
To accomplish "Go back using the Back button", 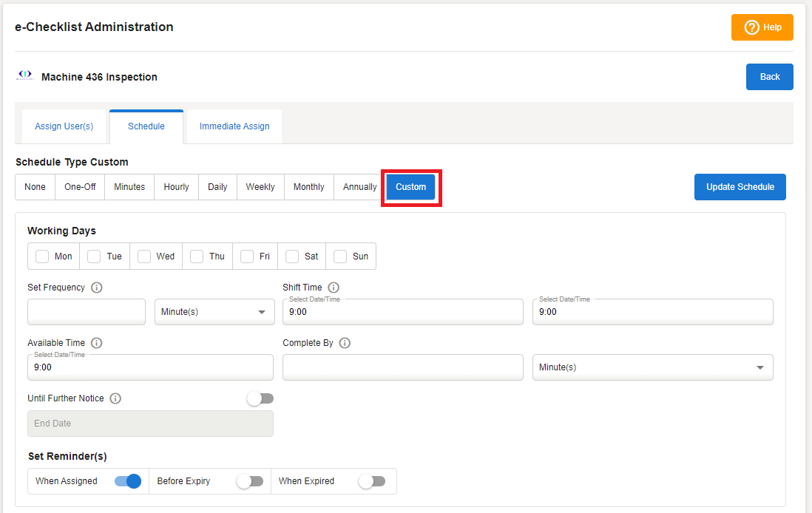I will tap(769, 77).
